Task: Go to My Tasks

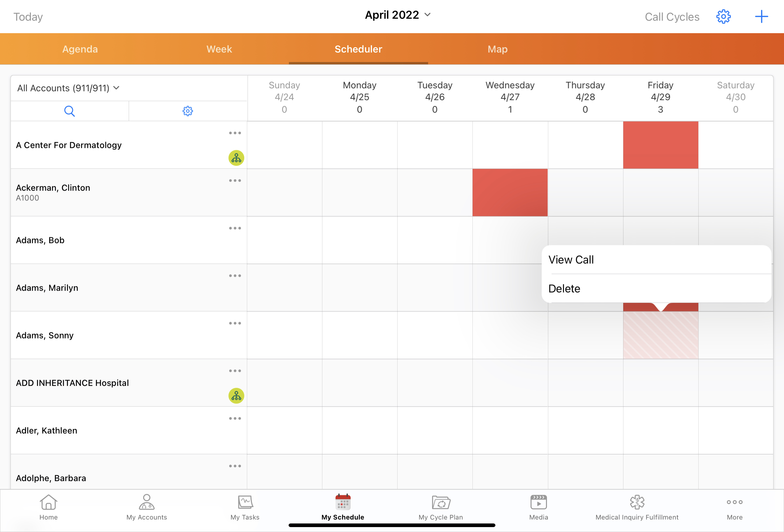Action: click(245, 507)
